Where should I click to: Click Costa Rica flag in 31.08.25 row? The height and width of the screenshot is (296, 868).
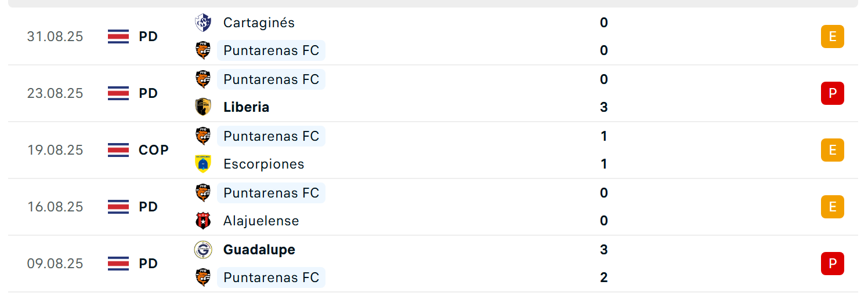(118, 36)
